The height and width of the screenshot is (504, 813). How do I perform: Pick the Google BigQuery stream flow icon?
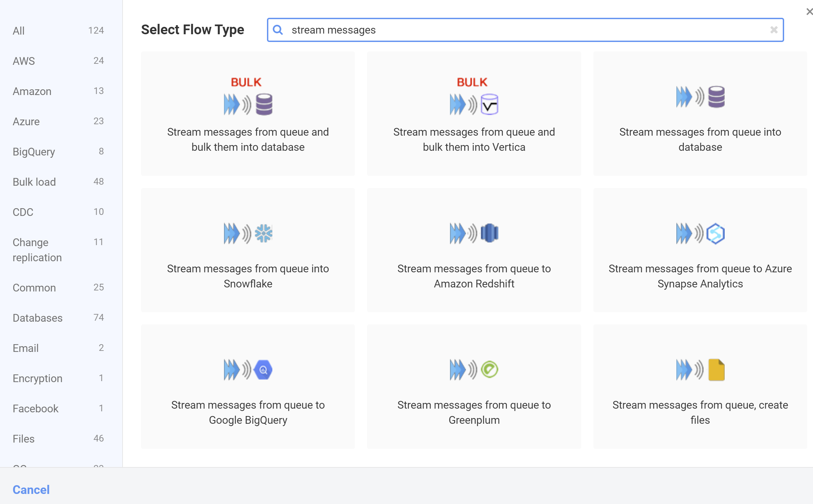[248, 370]
